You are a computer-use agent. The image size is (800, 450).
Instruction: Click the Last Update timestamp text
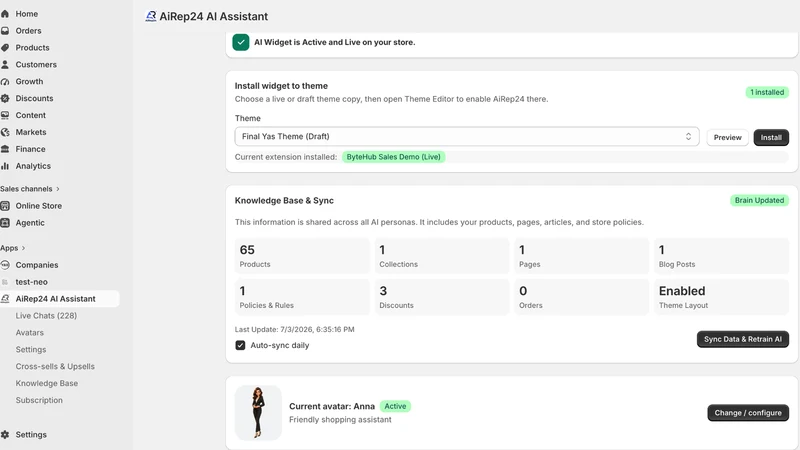coord(294,330)
